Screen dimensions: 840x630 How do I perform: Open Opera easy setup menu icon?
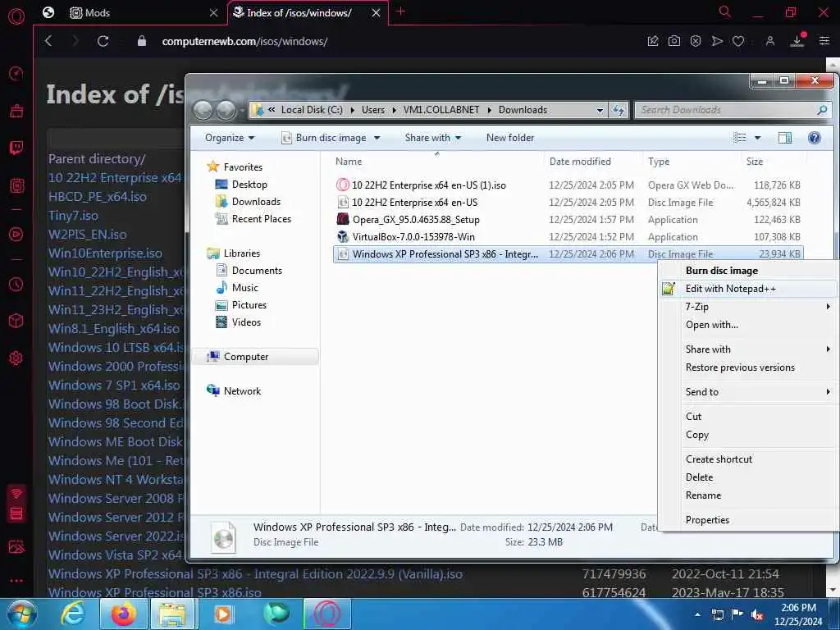point(824,41)
